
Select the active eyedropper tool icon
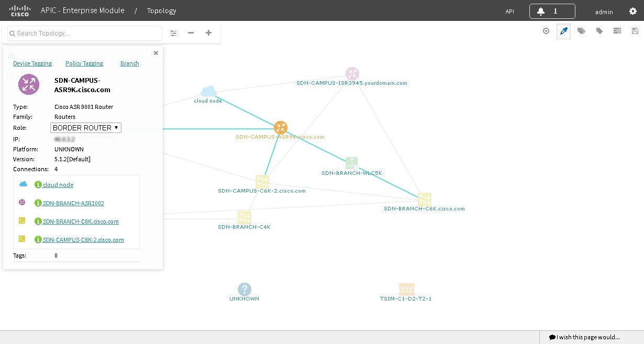tap(563, 31)
